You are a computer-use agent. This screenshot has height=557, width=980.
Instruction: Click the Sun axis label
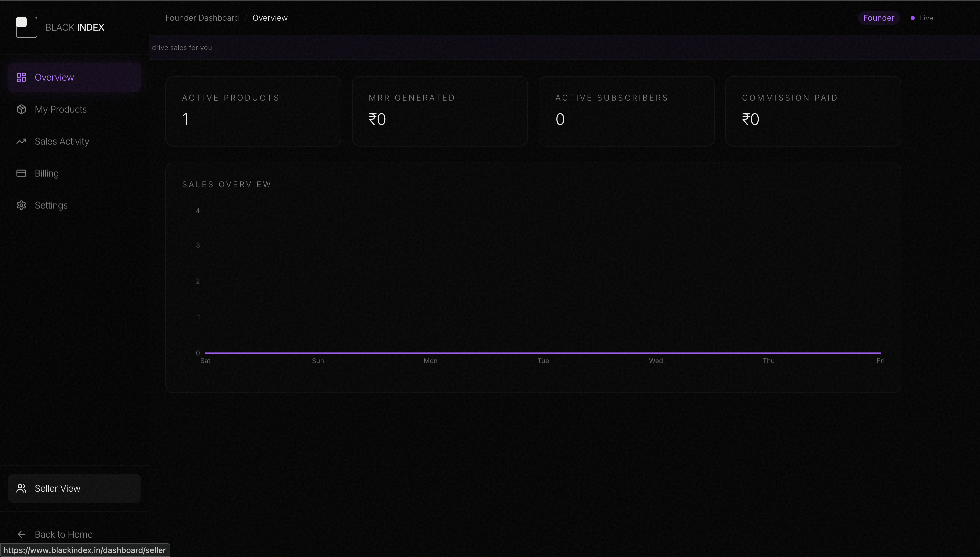[318, 361]
